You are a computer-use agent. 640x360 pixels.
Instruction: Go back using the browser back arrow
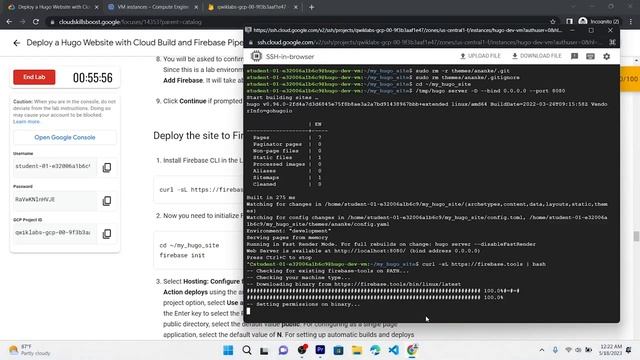click(x=9, y=22)
